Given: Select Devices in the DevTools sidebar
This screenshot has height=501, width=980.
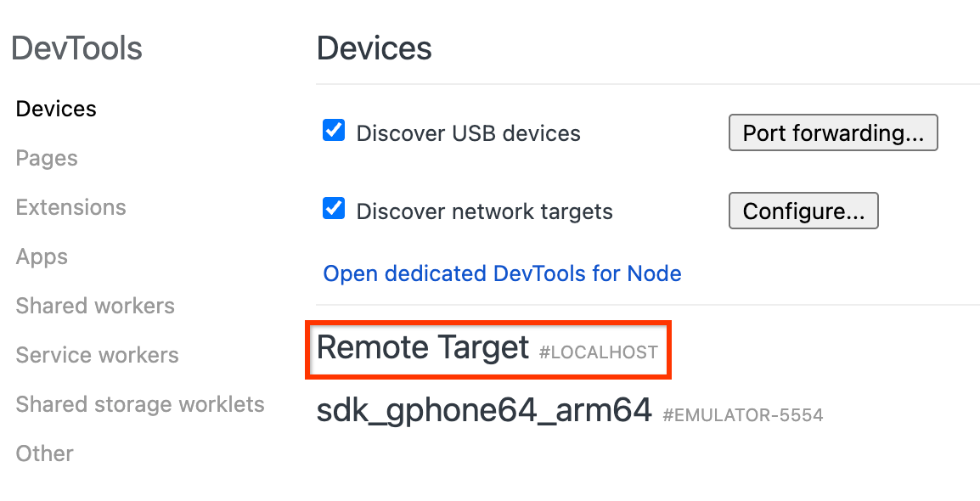Looking at the screenshot, I should (55, 108).
